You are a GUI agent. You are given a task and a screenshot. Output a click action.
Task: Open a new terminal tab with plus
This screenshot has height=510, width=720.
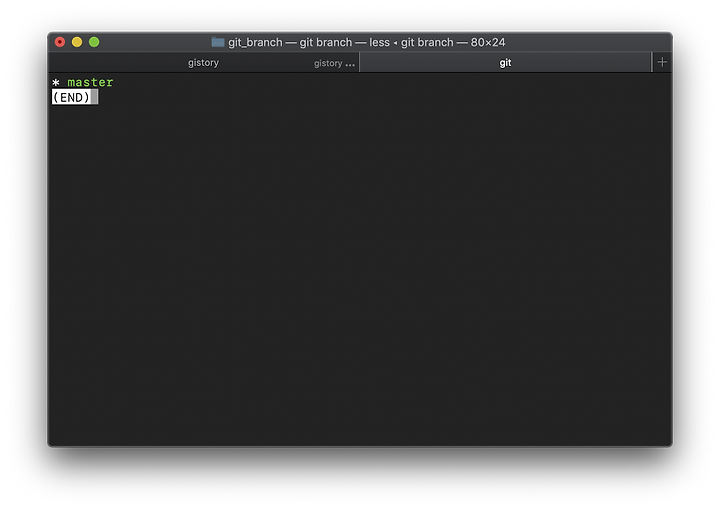click(662, 62)
